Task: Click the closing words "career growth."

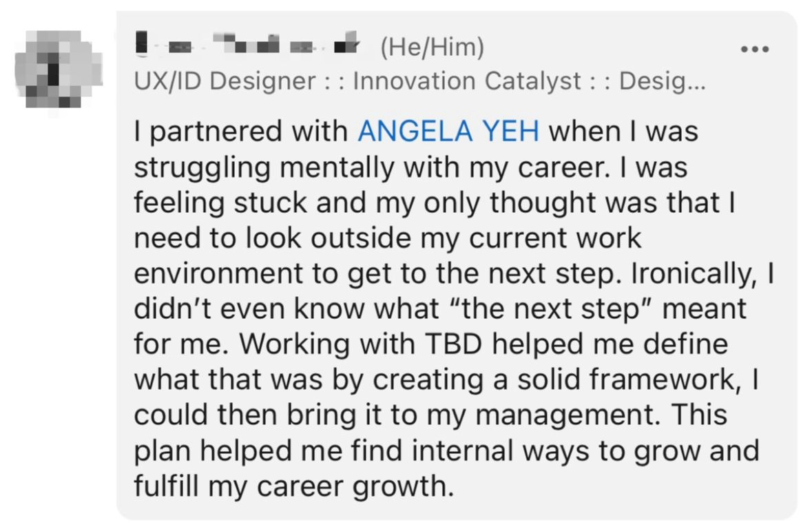Action: pos(355,486)
